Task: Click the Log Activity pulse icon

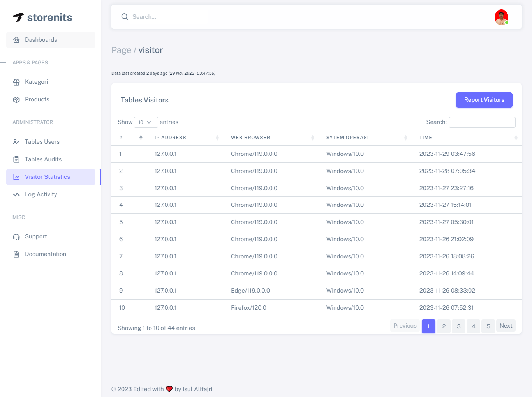Action: 16,194
